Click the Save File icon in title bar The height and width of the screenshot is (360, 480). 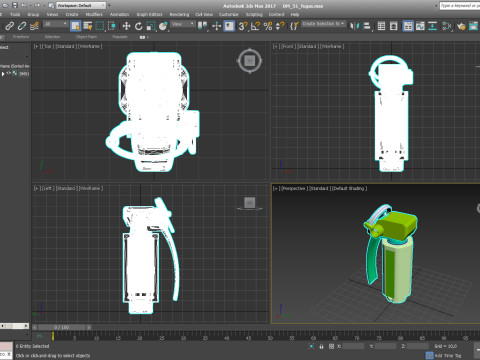[x=15, y=5]
